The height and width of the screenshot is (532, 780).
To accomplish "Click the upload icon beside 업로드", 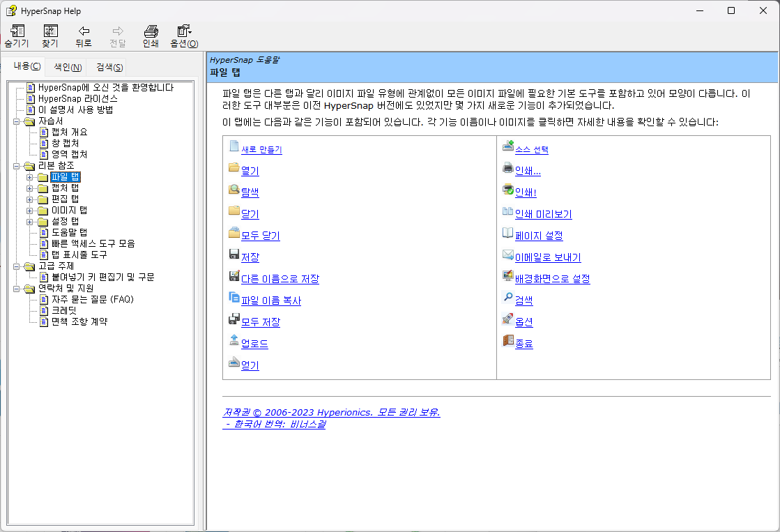I will click(234, 340).
